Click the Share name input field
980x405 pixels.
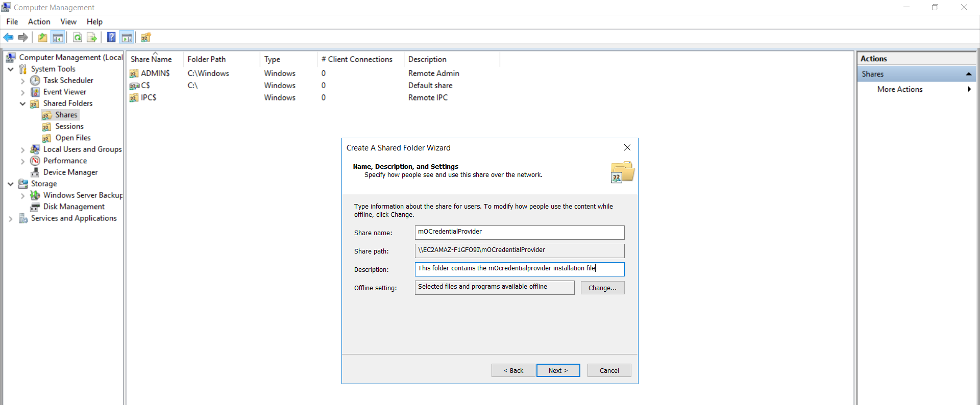tap(520, 232)
